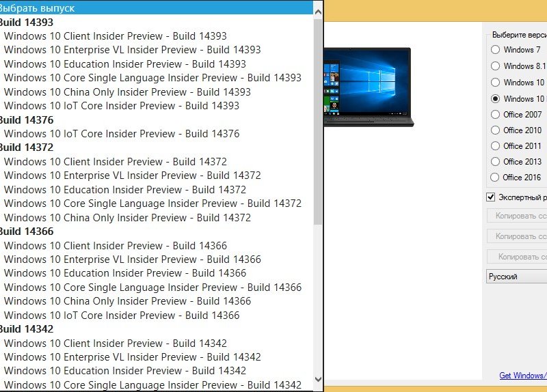547x392 pixels.
Task: Select Windows 10 Education Build 14366
Action: point(124,273)
